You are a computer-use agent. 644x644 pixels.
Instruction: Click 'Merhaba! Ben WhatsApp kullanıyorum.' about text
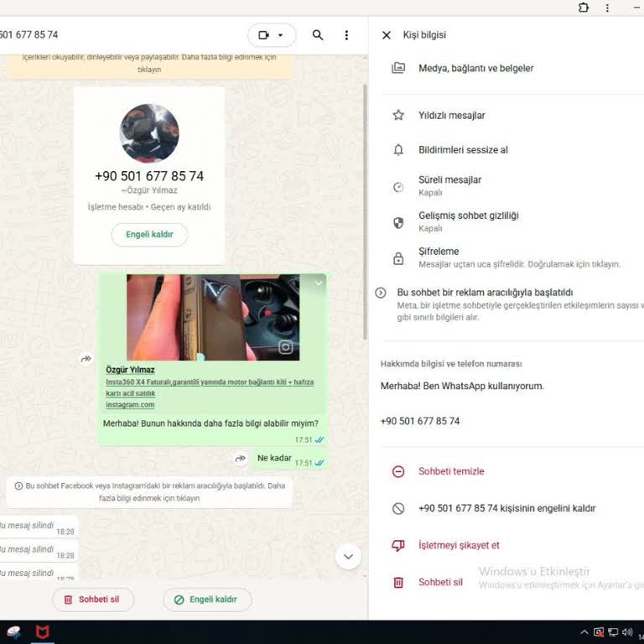462,386
